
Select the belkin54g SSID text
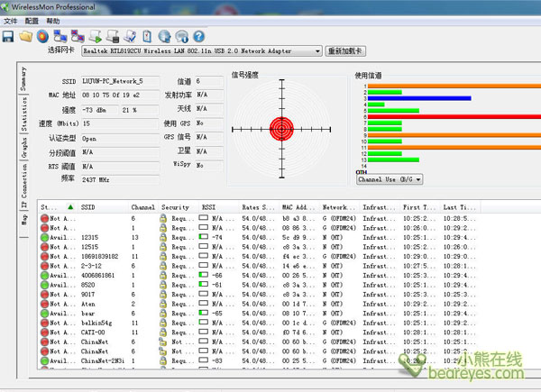96,323
